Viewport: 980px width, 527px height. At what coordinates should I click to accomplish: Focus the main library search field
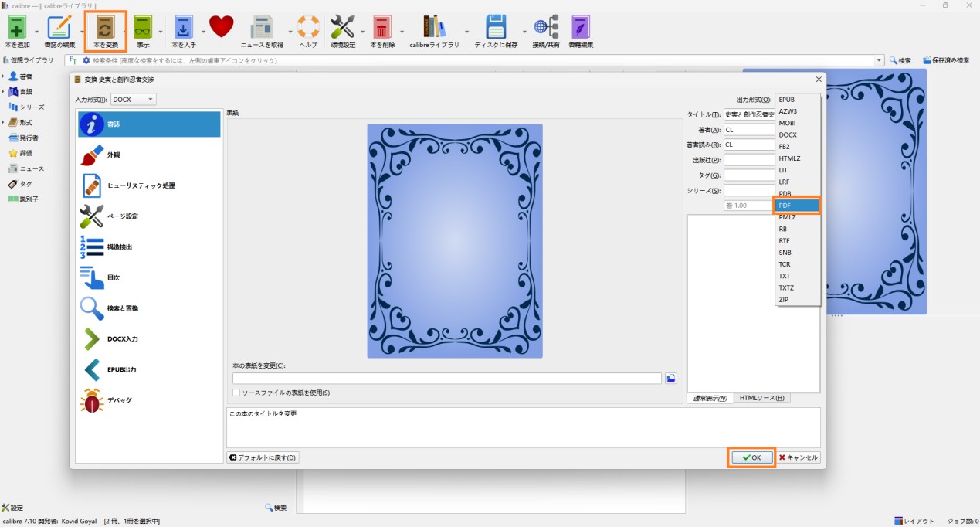483,60
